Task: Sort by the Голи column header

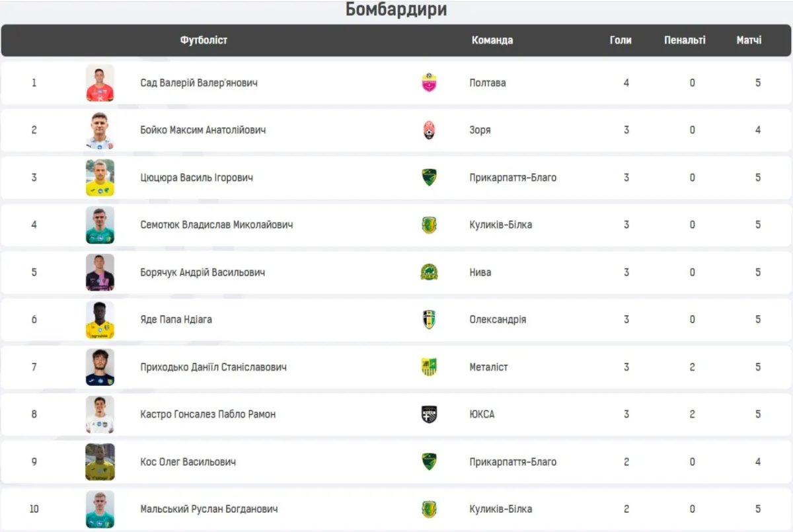Action: (621, 40)
